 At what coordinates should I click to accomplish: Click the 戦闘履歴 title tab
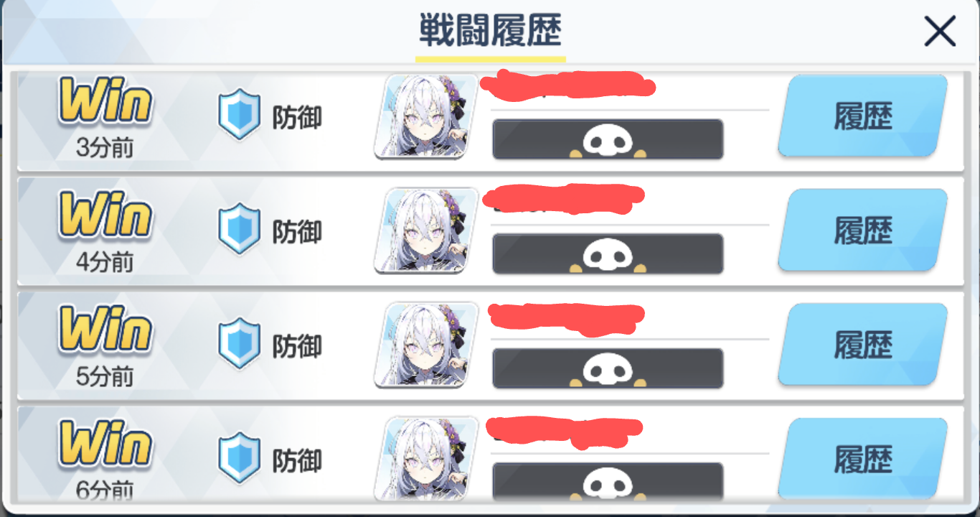(x=491, y=32)
